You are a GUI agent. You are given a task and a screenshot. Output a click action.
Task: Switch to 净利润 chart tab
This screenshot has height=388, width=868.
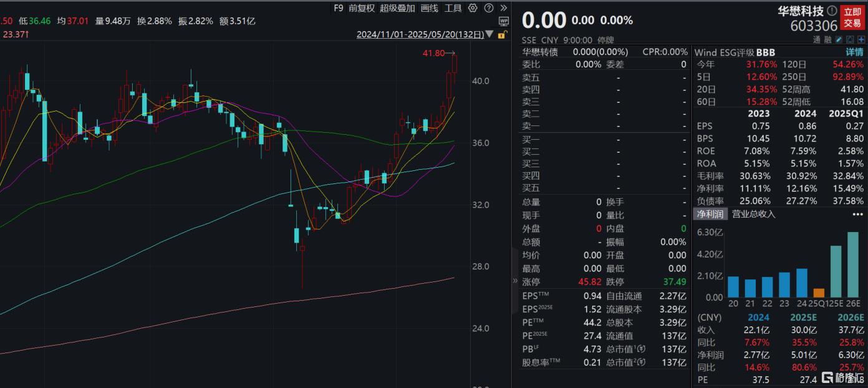point(710,214)
